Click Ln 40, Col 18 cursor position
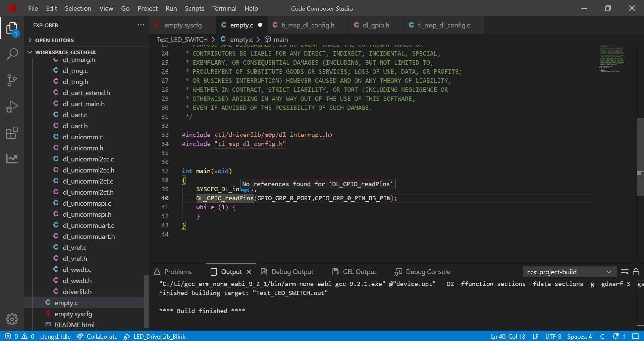The image size is (644, 341). 508,336
